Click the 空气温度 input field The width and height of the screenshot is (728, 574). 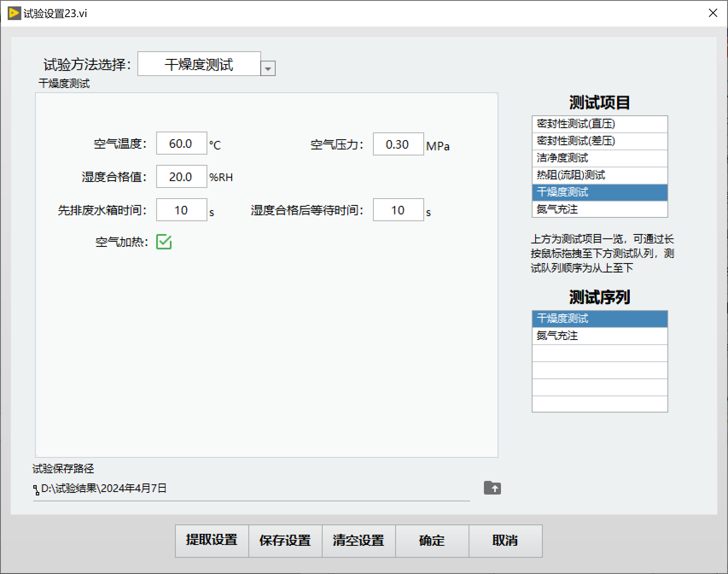click(x=181, y=143)
